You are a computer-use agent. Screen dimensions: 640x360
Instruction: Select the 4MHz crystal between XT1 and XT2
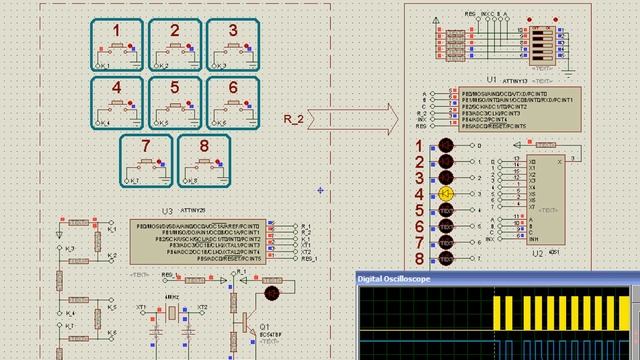click(x=172, y=313)
